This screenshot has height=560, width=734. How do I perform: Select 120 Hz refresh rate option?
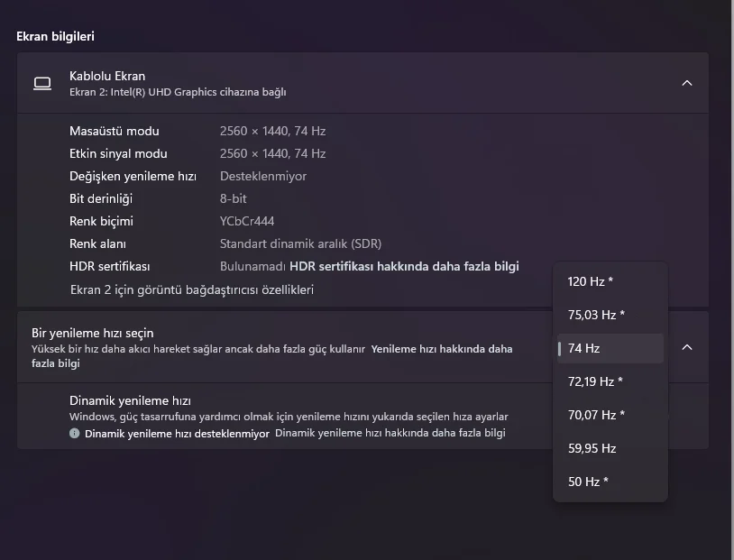(591, 281)
